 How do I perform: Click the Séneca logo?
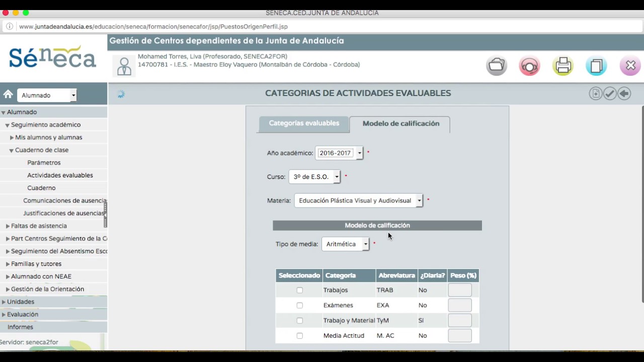[52, 57]
